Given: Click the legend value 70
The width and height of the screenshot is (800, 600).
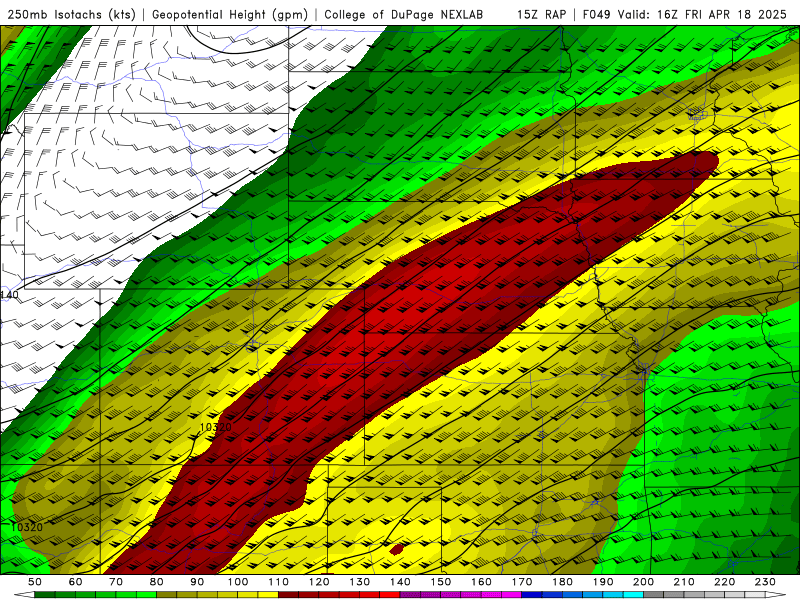Looking at the screenshot, I should [x=116, y=582].
